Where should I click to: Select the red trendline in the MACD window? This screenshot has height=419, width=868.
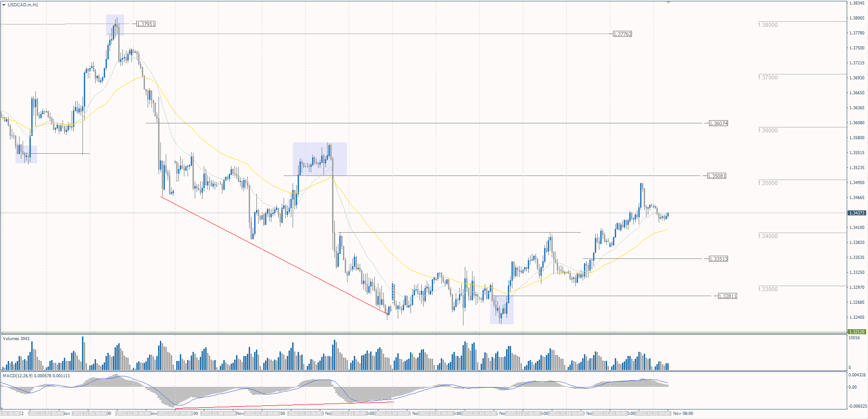(x=285, y=405)
